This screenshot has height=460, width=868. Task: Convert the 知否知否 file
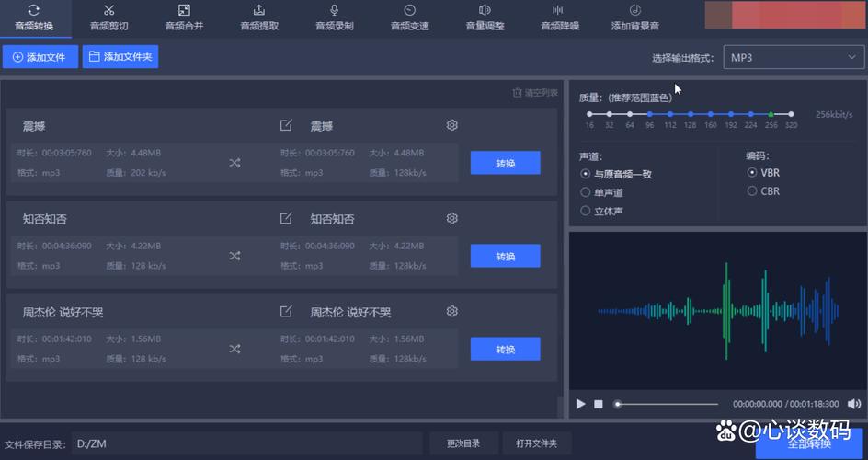[x=505, y=256]
